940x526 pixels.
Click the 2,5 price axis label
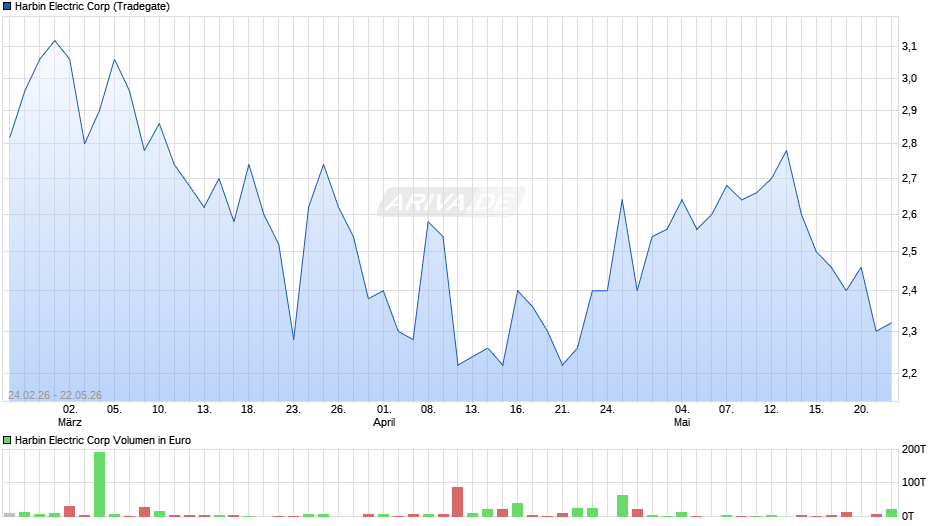tap(909, 251)
